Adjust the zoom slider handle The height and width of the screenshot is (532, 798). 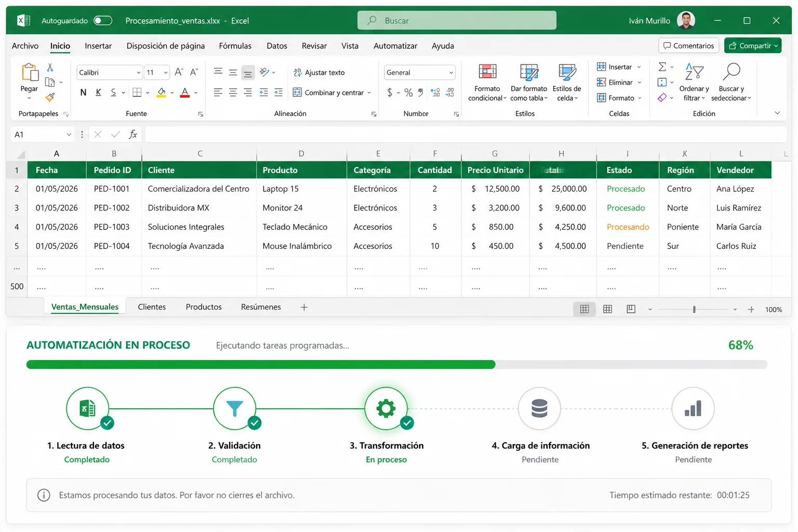pyautogui.click(x=694, y=309)
